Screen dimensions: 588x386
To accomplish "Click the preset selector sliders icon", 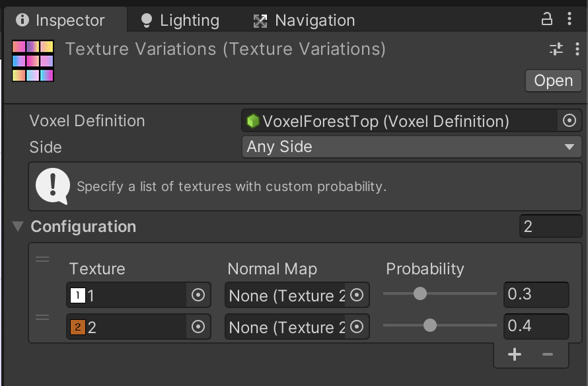I will 556,49.
